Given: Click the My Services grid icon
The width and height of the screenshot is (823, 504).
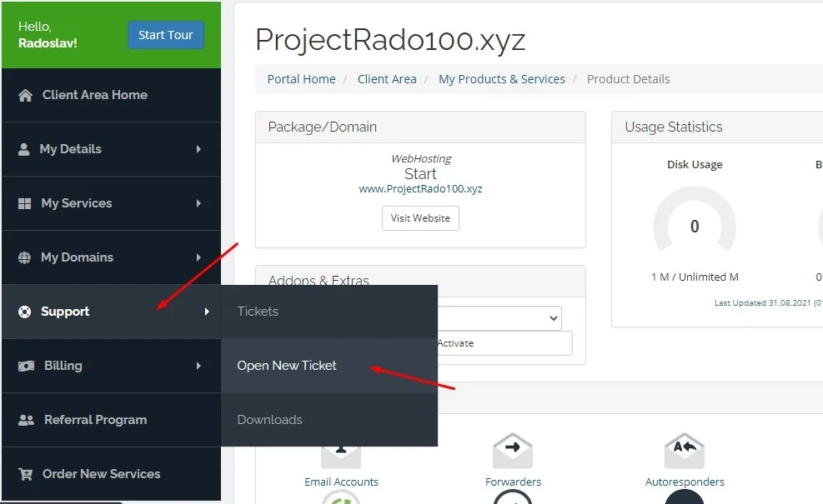Looking at the screenshot, I should [22, 202].
